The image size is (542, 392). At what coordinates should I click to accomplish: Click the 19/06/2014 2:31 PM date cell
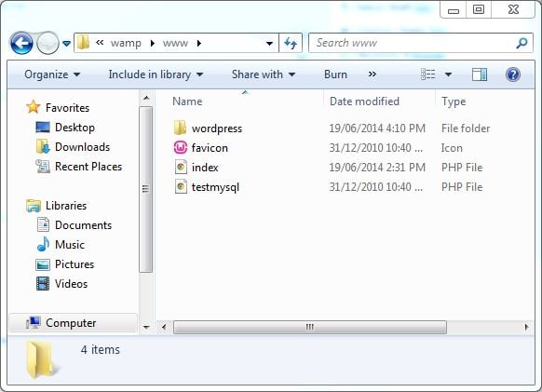pos(377,168)
